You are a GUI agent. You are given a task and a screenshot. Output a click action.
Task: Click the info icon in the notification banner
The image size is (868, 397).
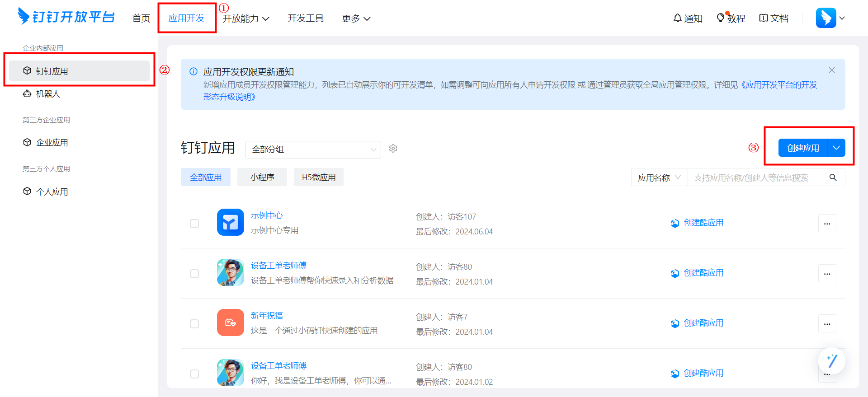(193, 71)
